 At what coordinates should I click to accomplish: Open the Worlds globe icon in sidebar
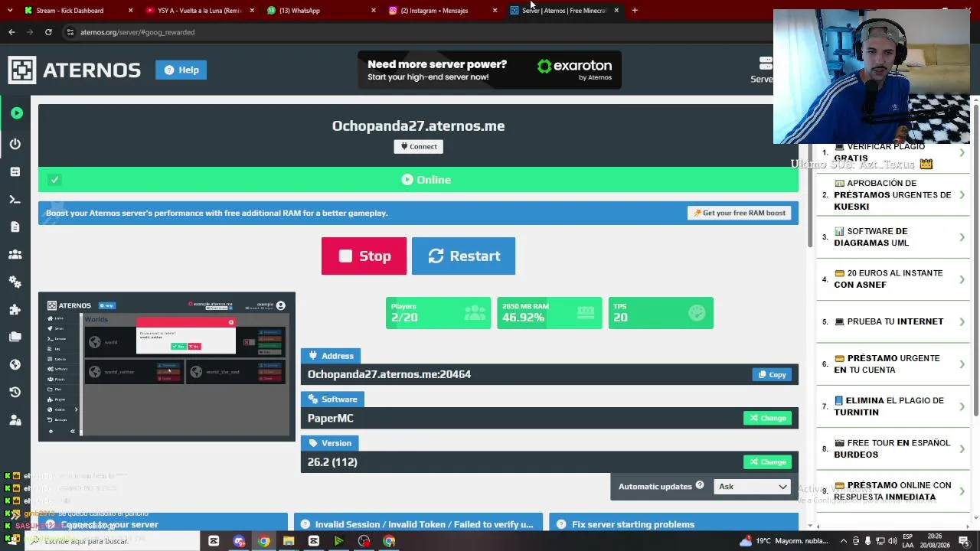click(x=15, y=364)
